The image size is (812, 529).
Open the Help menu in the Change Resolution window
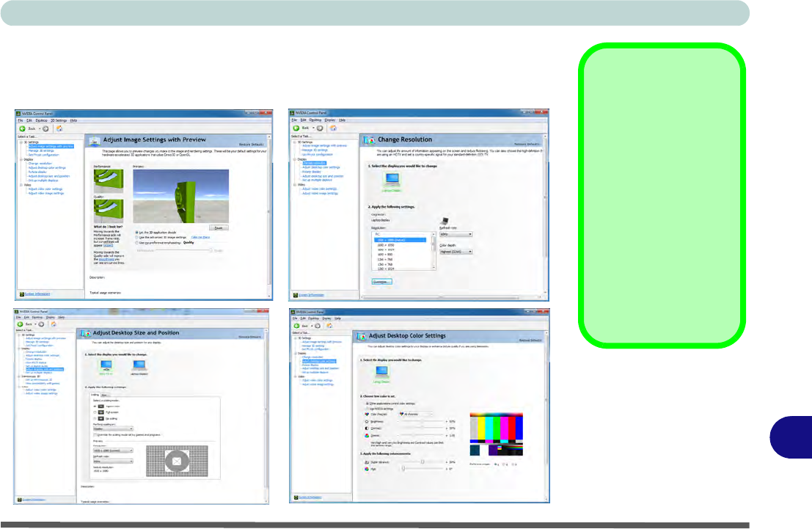pyautogui.click(x=342, y=120)
